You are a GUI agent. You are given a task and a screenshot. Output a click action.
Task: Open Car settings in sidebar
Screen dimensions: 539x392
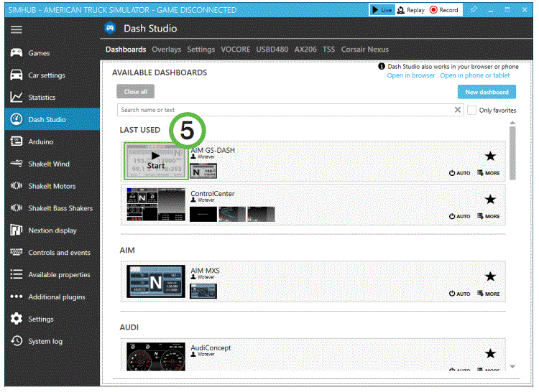point(52,75)
